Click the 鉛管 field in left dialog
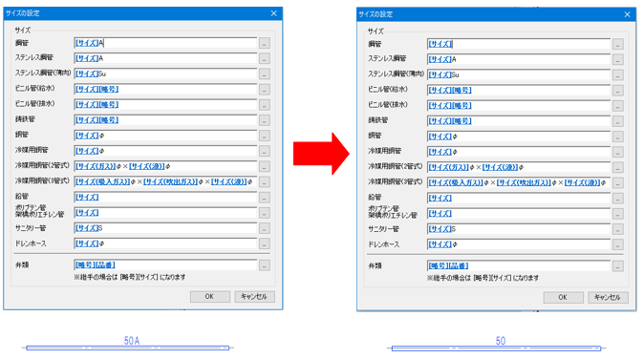 (x=165, y=198)
